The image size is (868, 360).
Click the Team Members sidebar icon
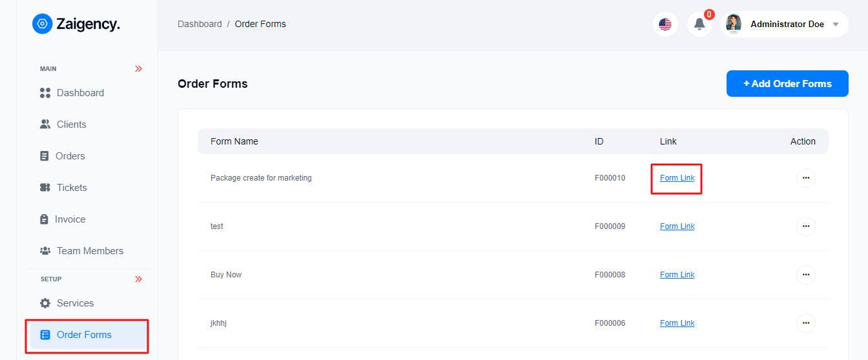pyautogui.click(x=45, y=251)
